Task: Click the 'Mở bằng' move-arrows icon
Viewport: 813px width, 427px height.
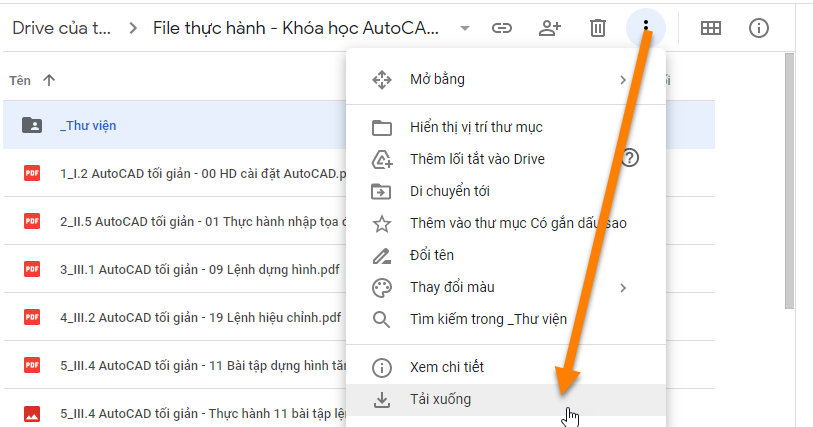Action: click(x=382, y=80)
